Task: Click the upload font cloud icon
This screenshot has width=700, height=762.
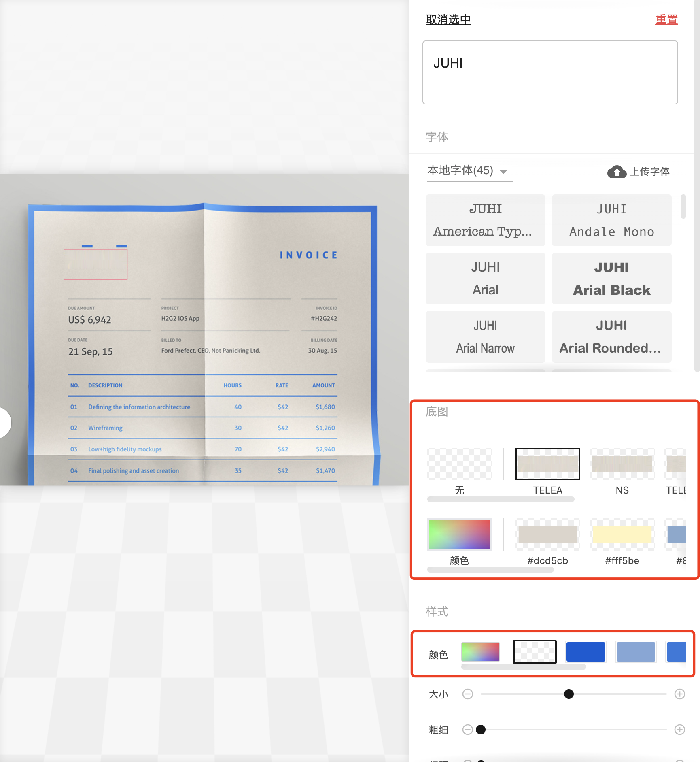Action: 617,172
